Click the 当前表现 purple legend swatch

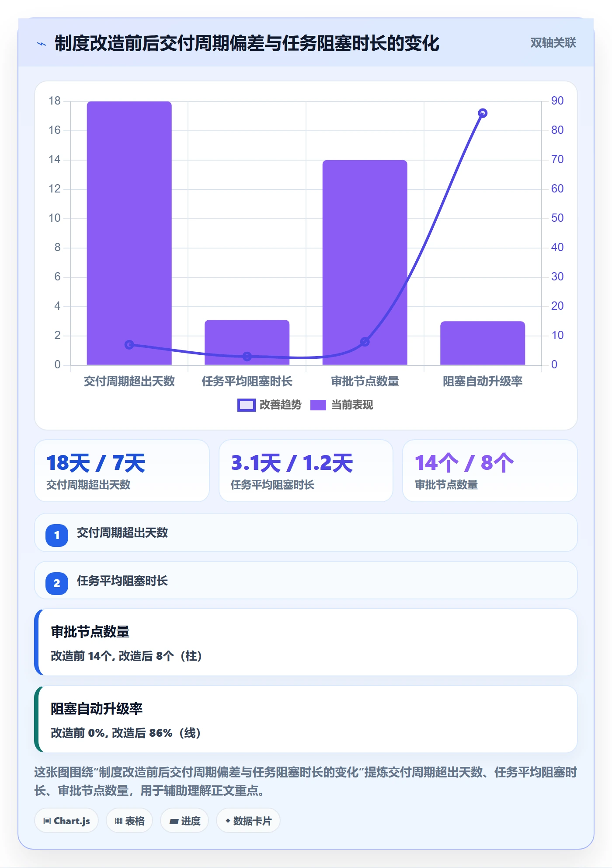(318, 405)
